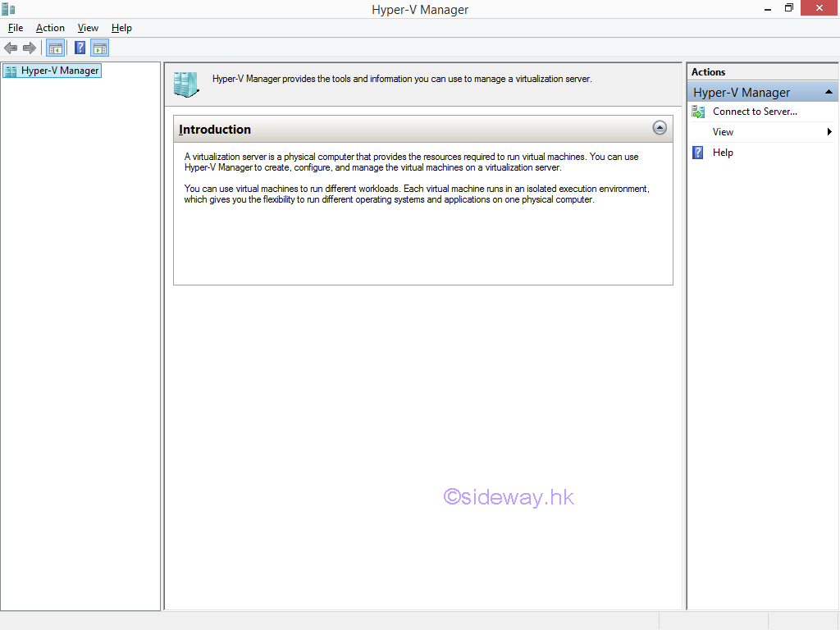Restore down the Hyper-V Manager window
This screenshot has width=840, height=630.
click(x=788, y=8)
